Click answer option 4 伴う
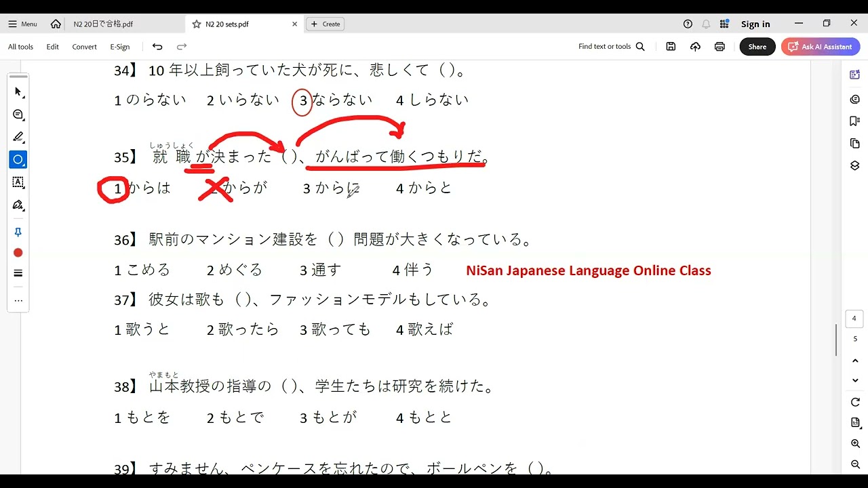868x488 pixels. point(413,270)
